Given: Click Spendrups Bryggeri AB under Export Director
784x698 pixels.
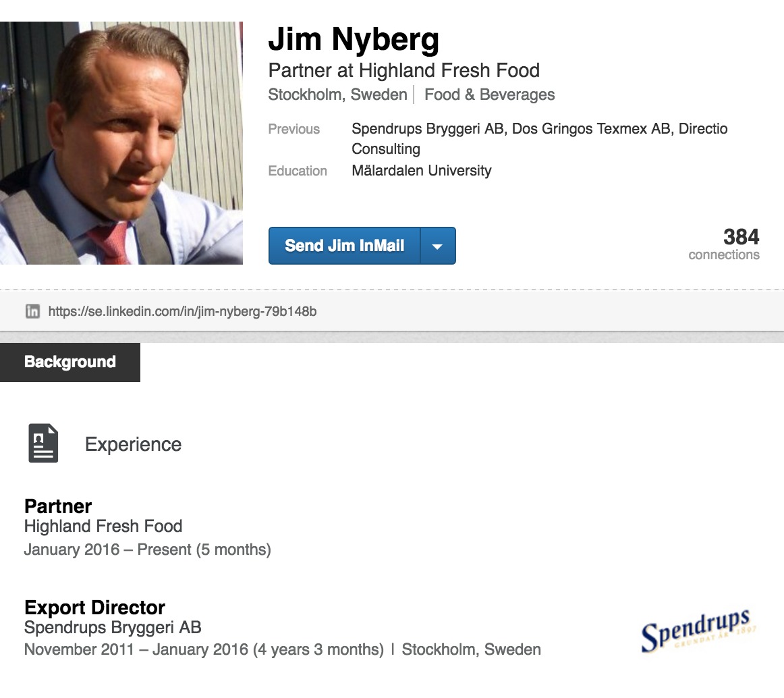Looking at the screenshot, I should click(x=113, y=627).
